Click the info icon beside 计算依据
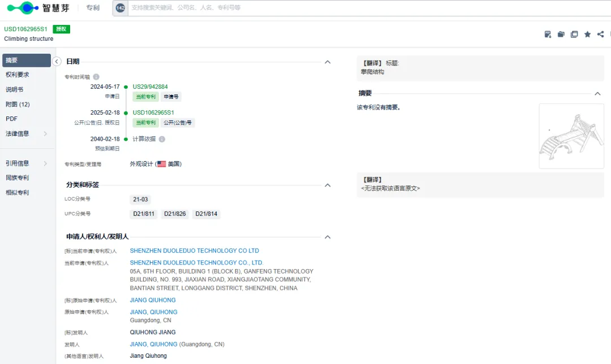The width and height of the screenshot is (611, 364). click(162, 139)
